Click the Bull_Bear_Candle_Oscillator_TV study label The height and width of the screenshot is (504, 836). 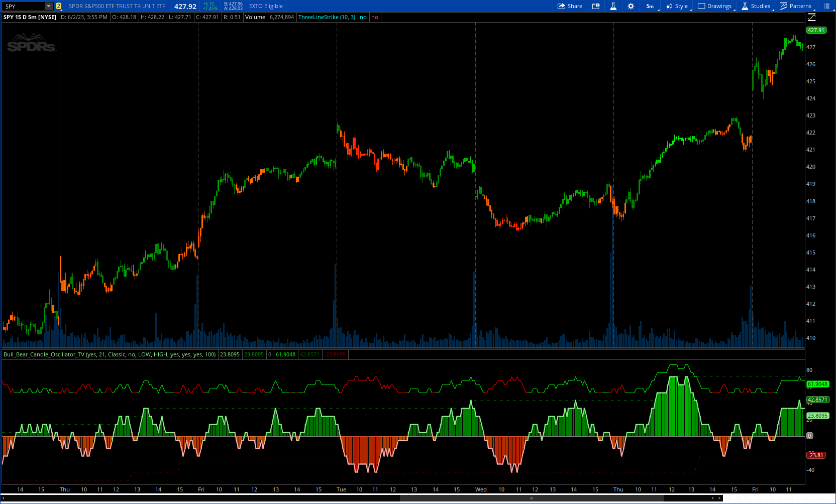coord(110,354)
